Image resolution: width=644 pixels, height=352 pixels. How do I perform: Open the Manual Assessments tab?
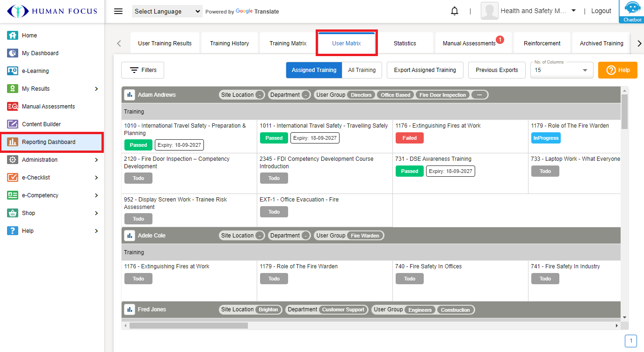pos(469,43)
